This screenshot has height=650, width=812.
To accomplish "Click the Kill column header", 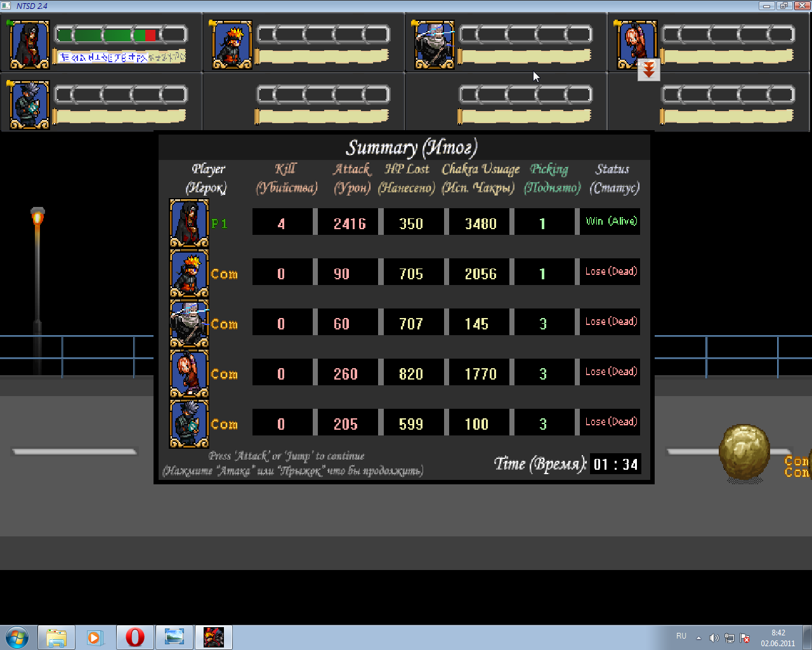I will [x=287, y=178].
